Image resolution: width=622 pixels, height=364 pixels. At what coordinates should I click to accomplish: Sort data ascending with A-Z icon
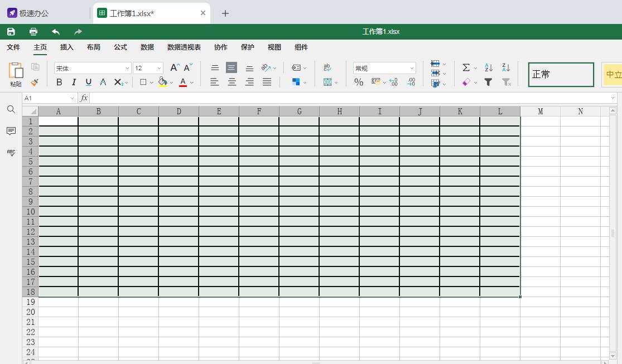click(488, 67)
